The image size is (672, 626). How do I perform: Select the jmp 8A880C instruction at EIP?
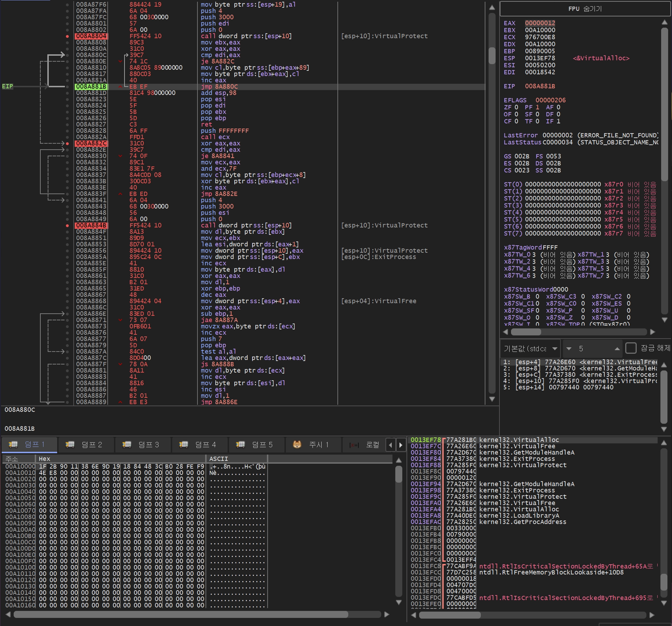(x=219, y=87)
